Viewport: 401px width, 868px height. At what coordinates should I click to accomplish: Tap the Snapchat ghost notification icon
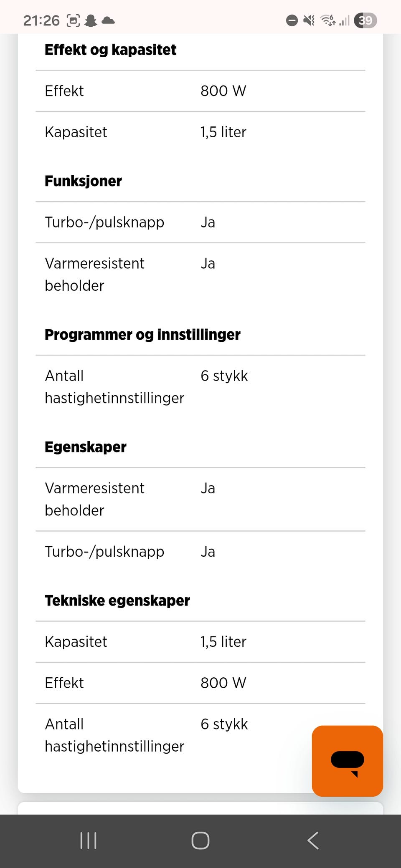(91, 20)
